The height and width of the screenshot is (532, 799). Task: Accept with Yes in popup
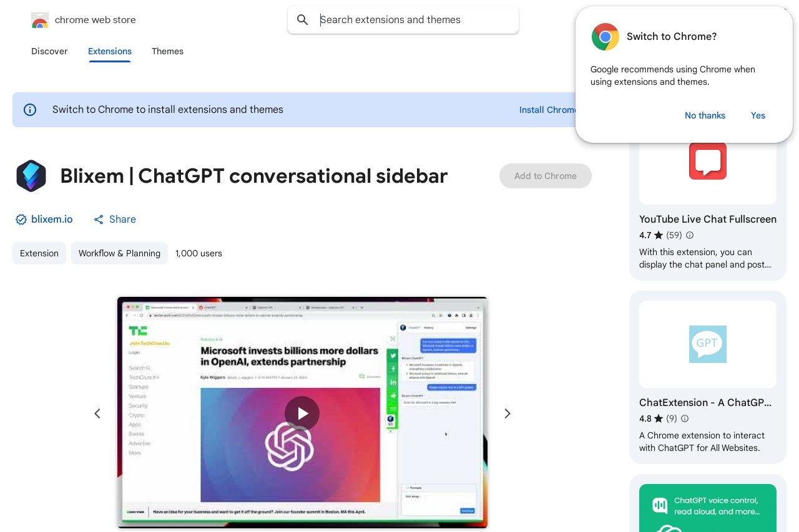tap(758, 115)
